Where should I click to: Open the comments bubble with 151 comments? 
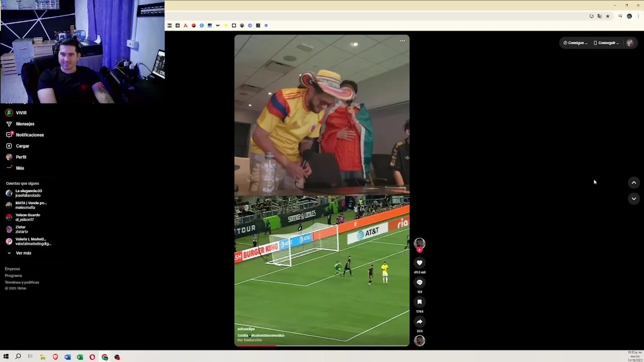pos(419,282)
